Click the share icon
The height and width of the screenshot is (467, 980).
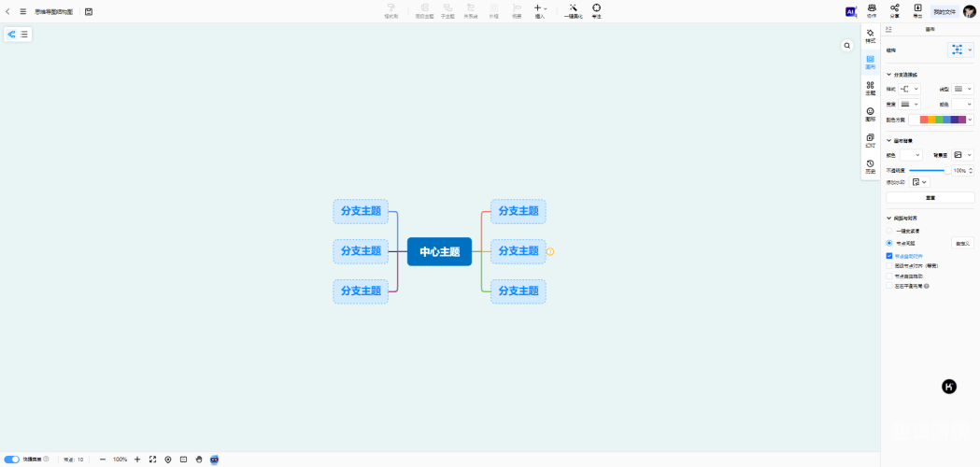click(x=894, y=11)
